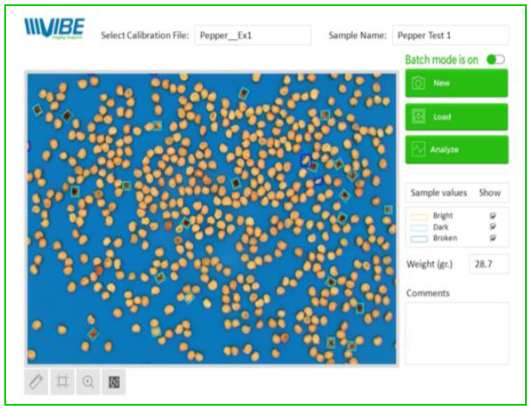
Task: Open the Select Calibration File field
Action: click(251, 36)
